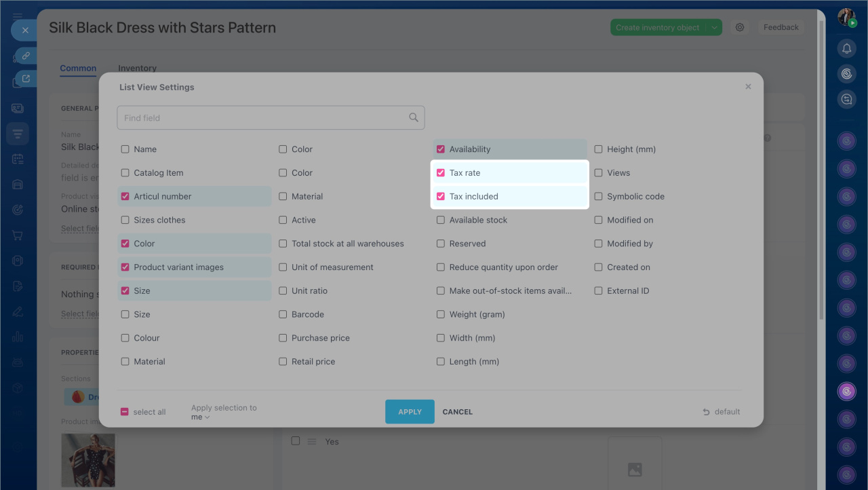Screen dimensions: 868x490
Task: Uncheck the Tax rate checkbox
Action: coord(441,173)
